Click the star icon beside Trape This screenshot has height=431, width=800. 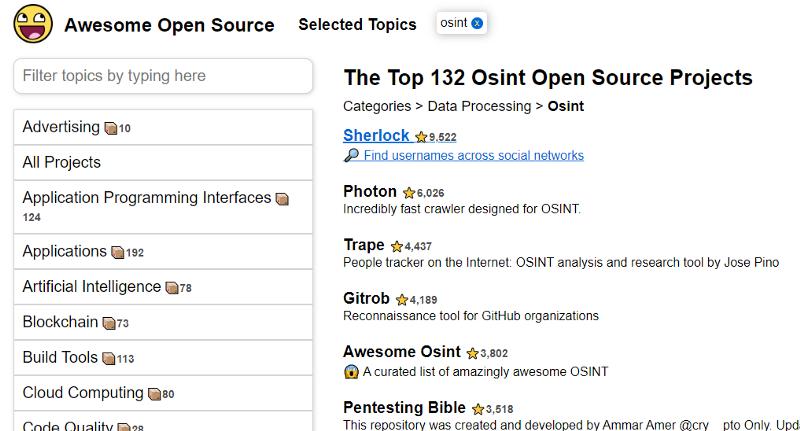[x=396, y=246]
